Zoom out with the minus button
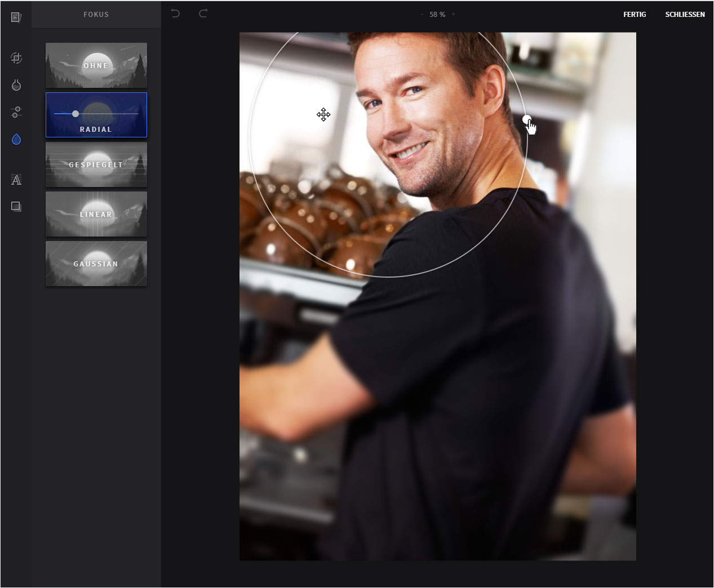The width and height of the screenshot is (714, 588). point(422,14)
